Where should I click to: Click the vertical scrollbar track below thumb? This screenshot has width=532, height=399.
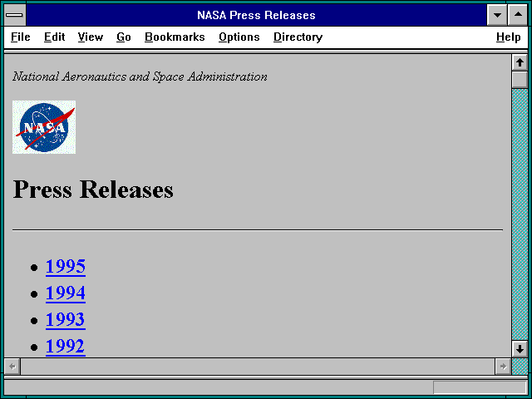click(520, 214)
